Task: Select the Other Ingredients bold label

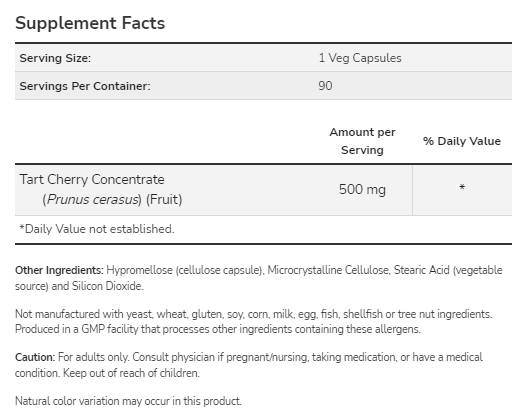Action: 59,270
